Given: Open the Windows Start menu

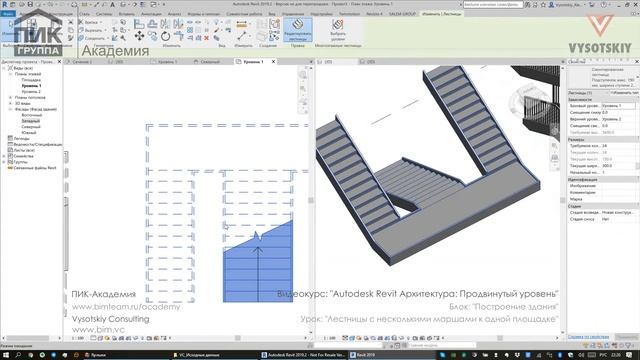Looking at the screenshot, I should (6, 355).
